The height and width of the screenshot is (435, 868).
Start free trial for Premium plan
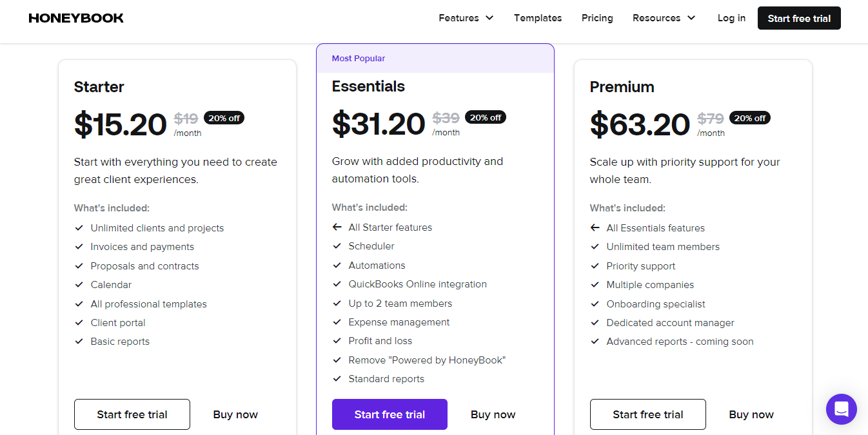(x=647, y=414)
